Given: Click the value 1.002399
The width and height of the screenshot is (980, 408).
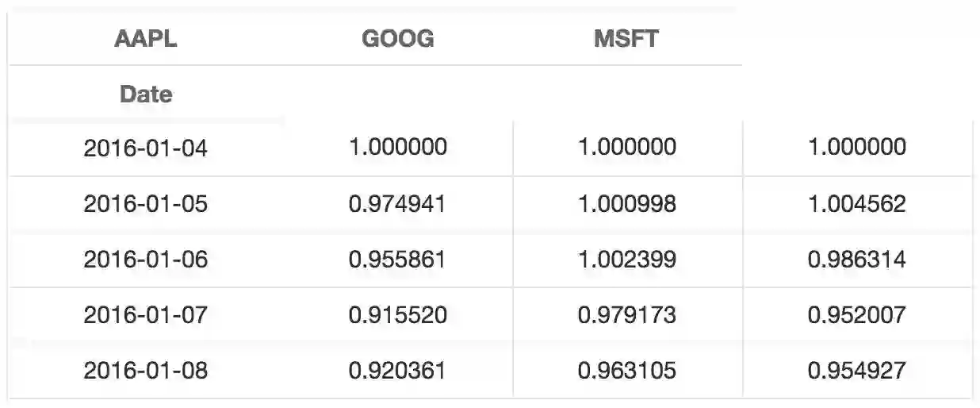Looking at the screenshot, I should click(x=626, y=260).
